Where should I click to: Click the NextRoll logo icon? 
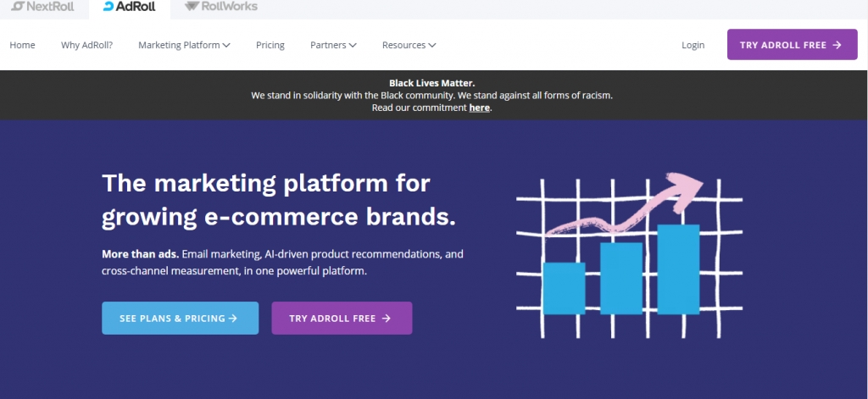click(x=18, y=7)
